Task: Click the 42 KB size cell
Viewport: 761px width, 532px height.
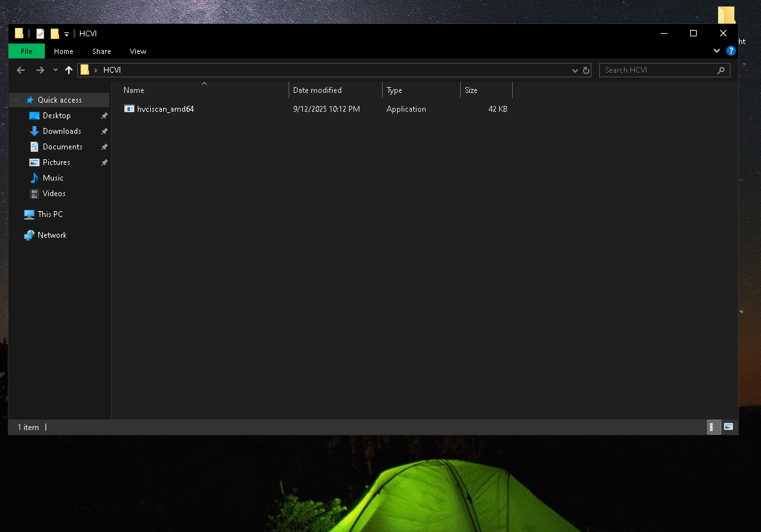Action: pos(497,109)
